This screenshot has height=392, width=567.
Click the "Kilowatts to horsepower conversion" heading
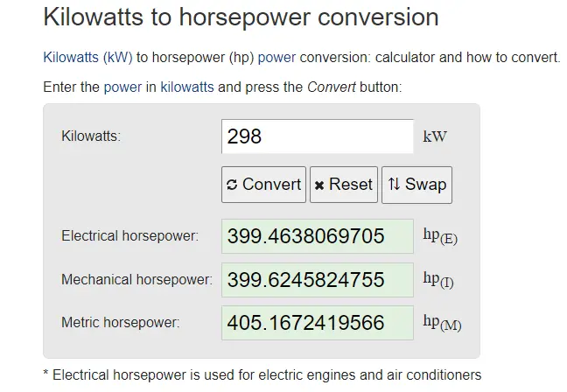(x=241, y=17)
